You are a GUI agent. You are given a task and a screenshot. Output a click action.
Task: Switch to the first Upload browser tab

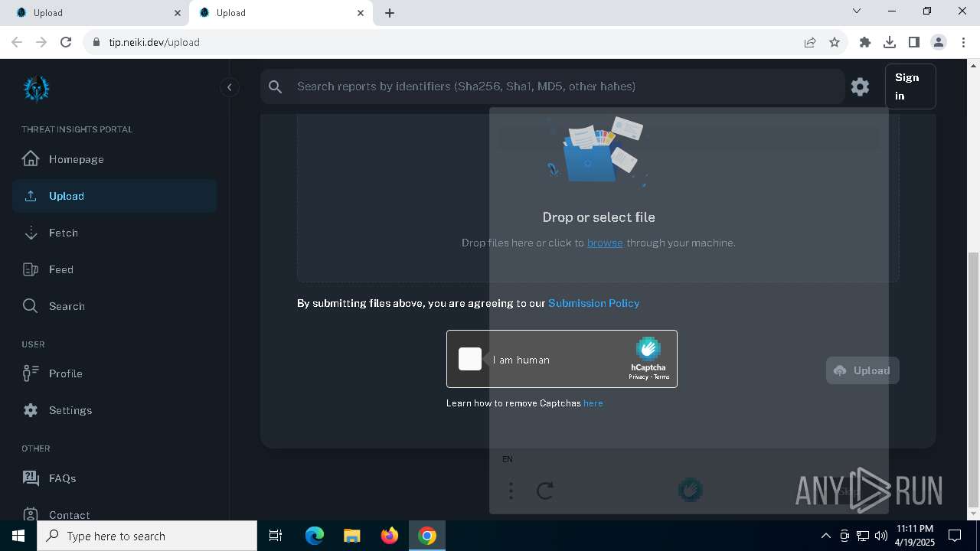pos(95,13)
